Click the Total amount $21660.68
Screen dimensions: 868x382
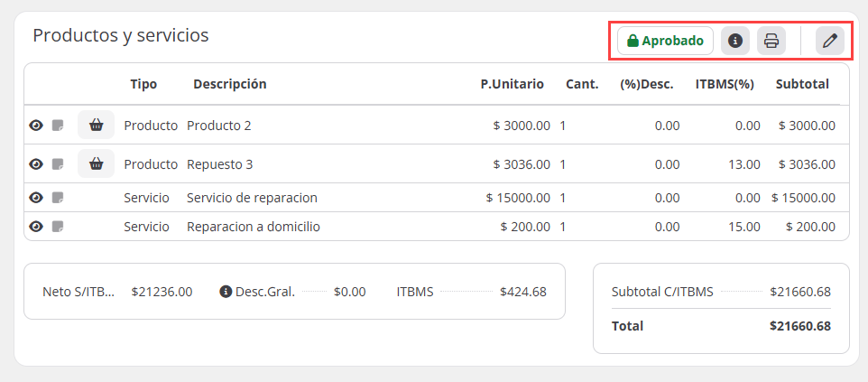point(799,326)
